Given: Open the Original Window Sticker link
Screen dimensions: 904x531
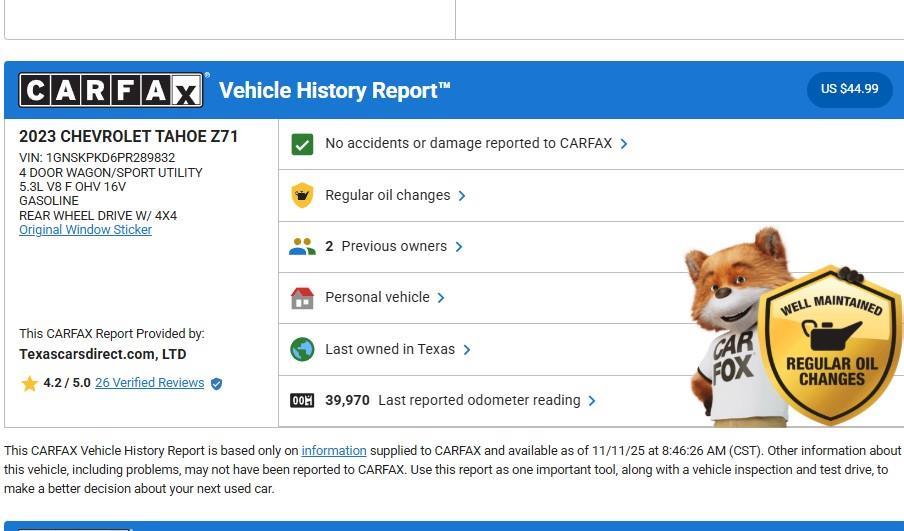Looking at the screenshot, I should [x=85, y=230].
